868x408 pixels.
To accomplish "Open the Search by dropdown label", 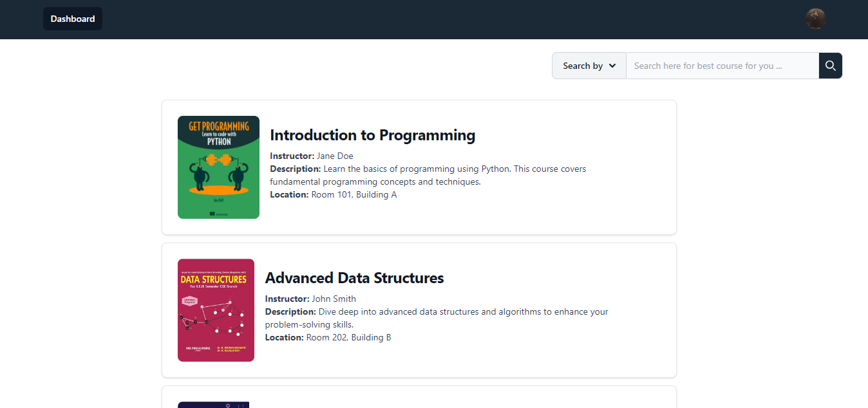I will pos(582,66).
